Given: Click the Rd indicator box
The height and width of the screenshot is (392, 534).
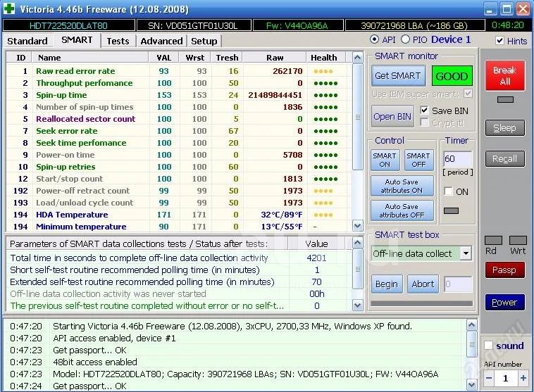Looking at the screenshot, I should tap(493, 241).
